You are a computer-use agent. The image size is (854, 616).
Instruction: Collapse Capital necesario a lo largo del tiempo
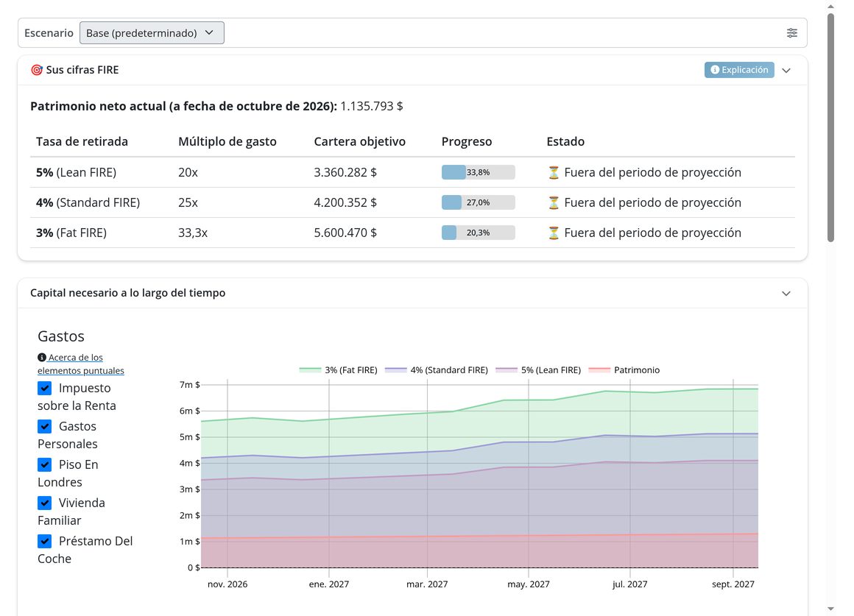(786, 294)
